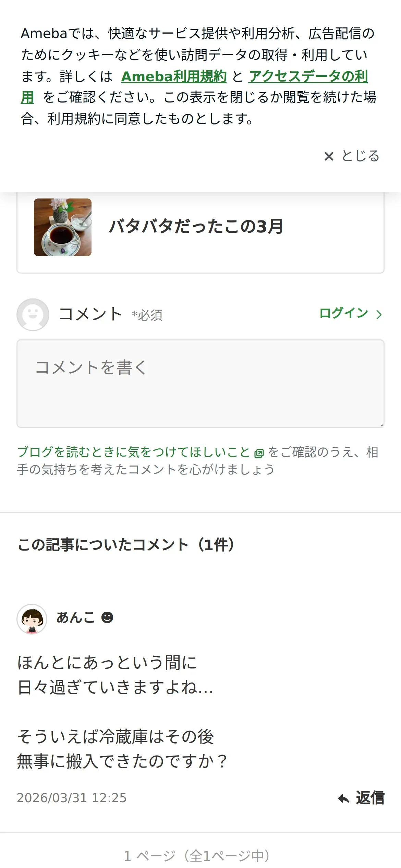This screenshot has height=868, width=401.
Task: Open あんこ's profile avatar
Action: coord(32,619)
